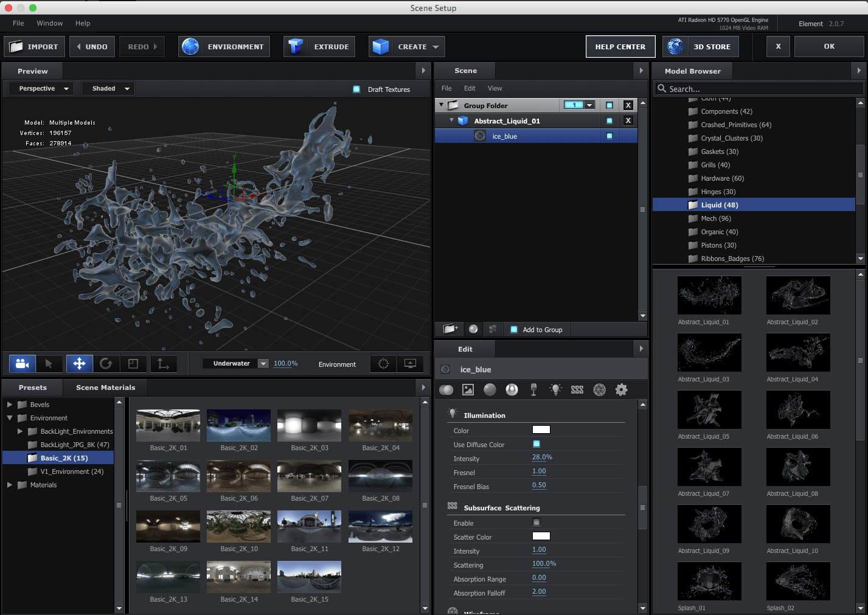
Task: Expand the BackLight_Environments folder
Action: pyautogui.click(x=20, y=431)
